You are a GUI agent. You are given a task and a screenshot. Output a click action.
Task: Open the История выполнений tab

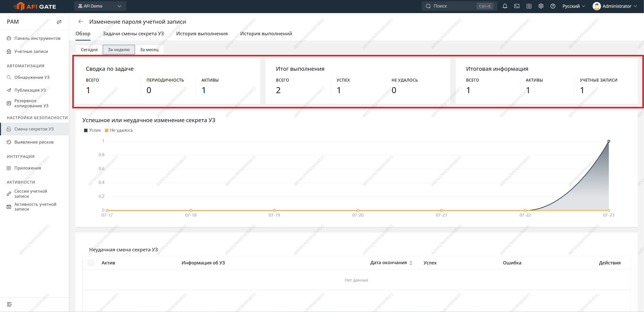266,34
